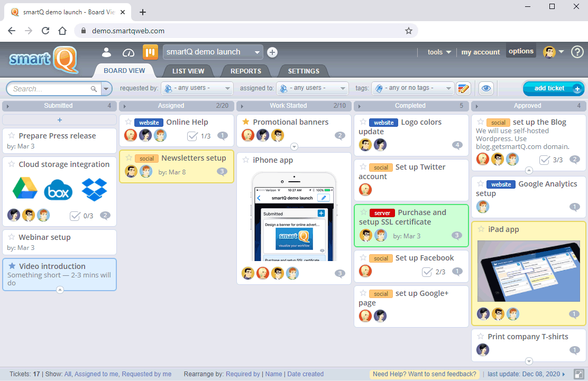Expand the 'requested by' users dropdown

(198, 88)
